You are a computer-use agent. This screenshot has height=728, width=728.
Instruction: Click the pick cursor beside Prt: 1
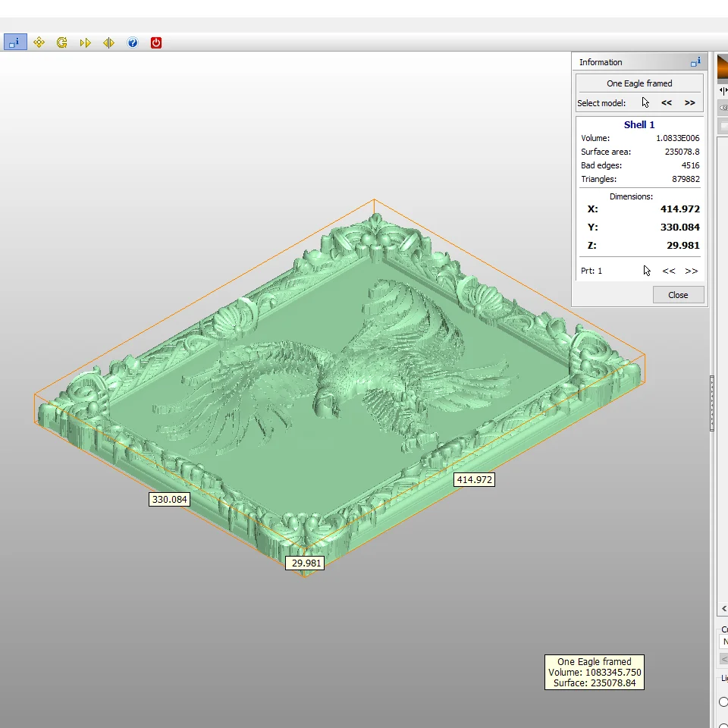click(x=647, y=271)
